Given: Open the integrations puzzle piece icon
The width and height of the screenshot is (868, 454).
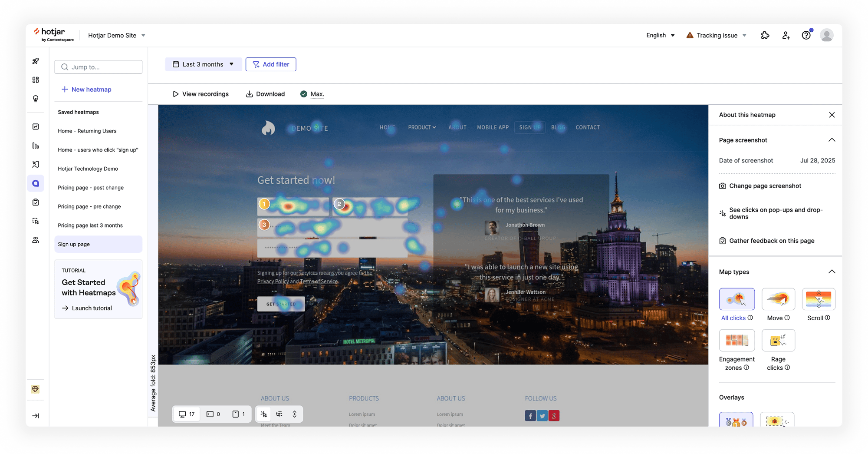Looking at the screenshot, I should pyautogui.click(x=765, y=36).
